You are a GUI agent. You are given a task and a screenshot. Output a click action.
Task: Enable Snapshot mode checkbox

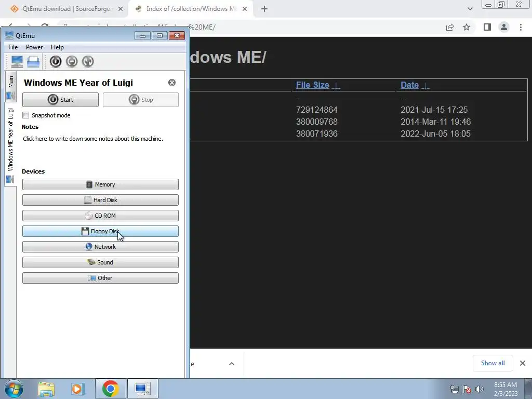(26, 115)
